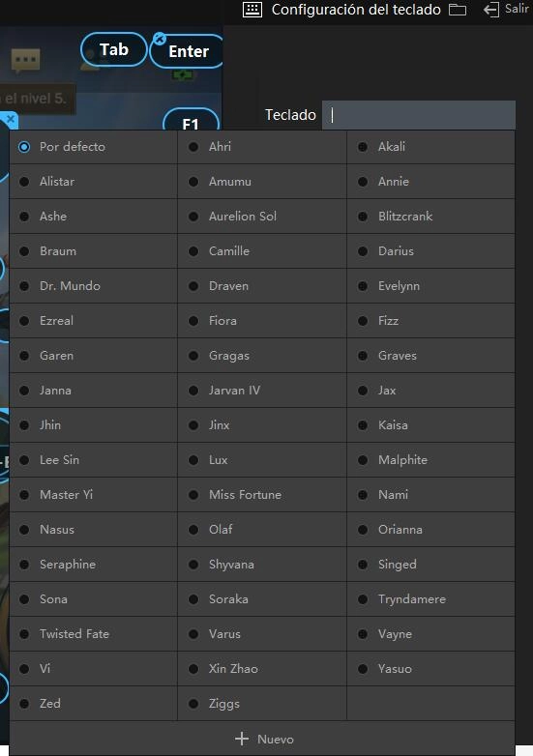Choose the Varus profile
This screenshot has width=533, height=756.
[x=262, y=633]
